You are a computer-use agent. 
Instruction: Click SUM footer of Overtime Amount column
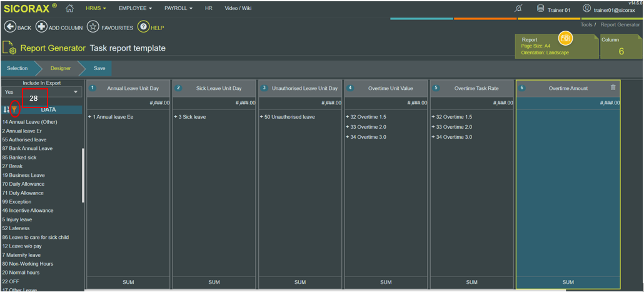[568, 283]
